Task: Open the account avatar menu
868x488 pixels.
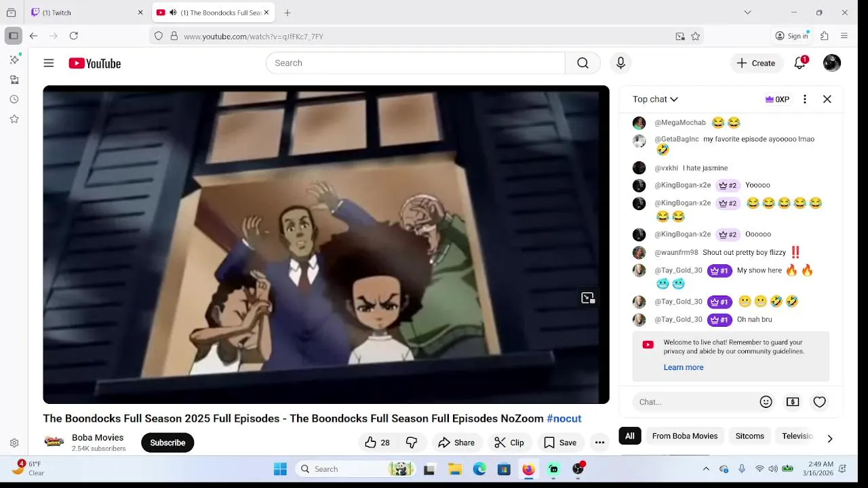Action: coord(832,63)
